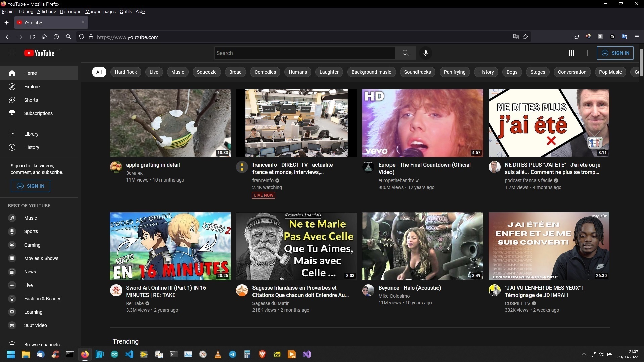Open Library in the sidebar
Screen dimensions: 644x362
pos(39,134)
